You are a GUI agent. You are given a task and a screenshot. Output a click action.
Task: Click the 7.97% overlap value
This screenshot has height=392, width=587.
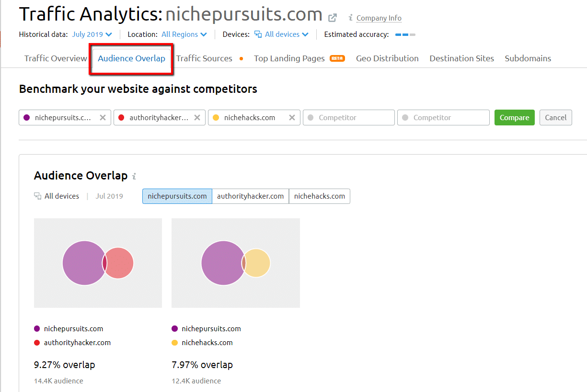click(x=202, y=365)
